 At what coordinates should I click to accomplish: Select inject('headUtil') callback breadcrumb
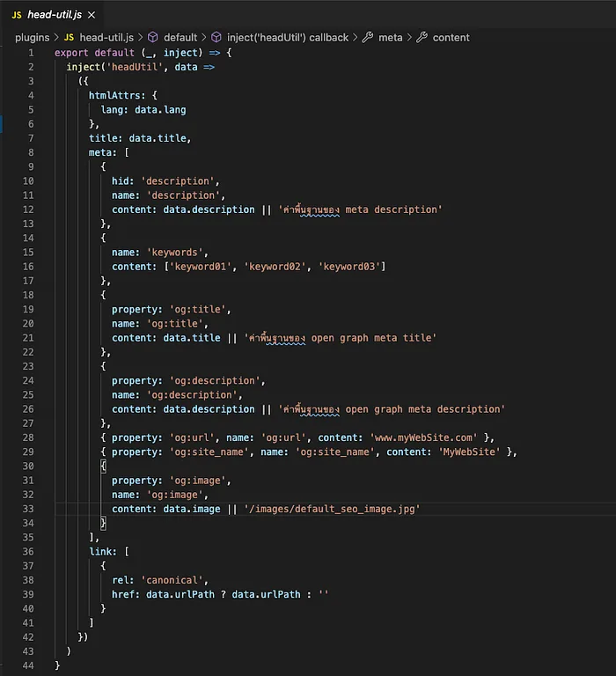pos(288,38)
